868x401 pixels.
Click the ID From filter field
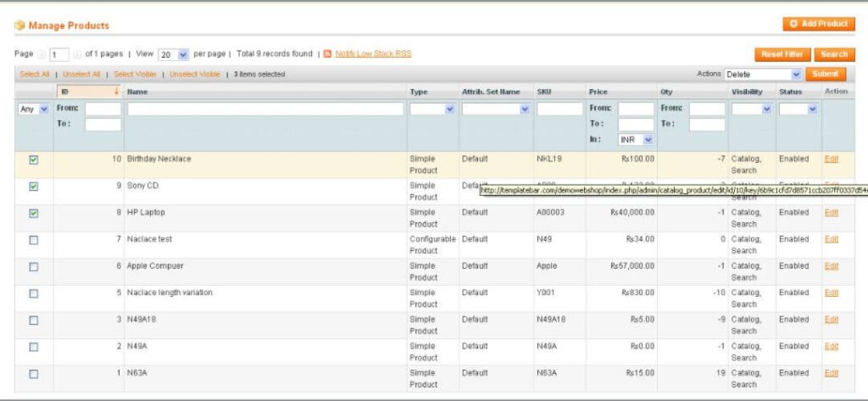[103, 109]
